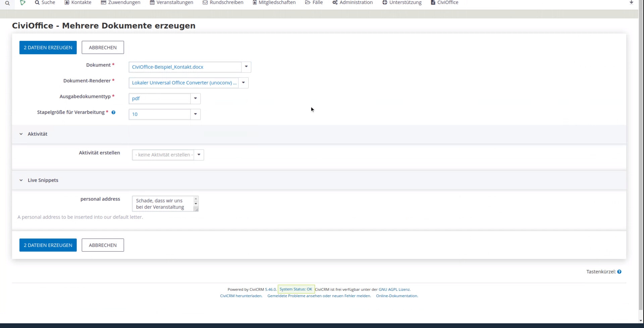Viewport: 644px width, 328px height.
Task: Open the Ausgabedokumenttyp pdf dropdown
Action: 164,99
